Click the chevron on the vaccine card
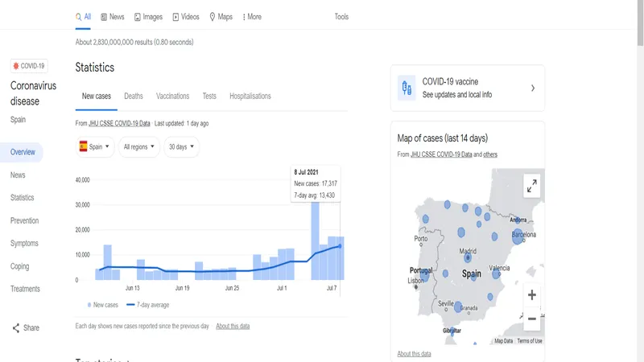Viewport: 644px width, 362px height. click(533, 88)
